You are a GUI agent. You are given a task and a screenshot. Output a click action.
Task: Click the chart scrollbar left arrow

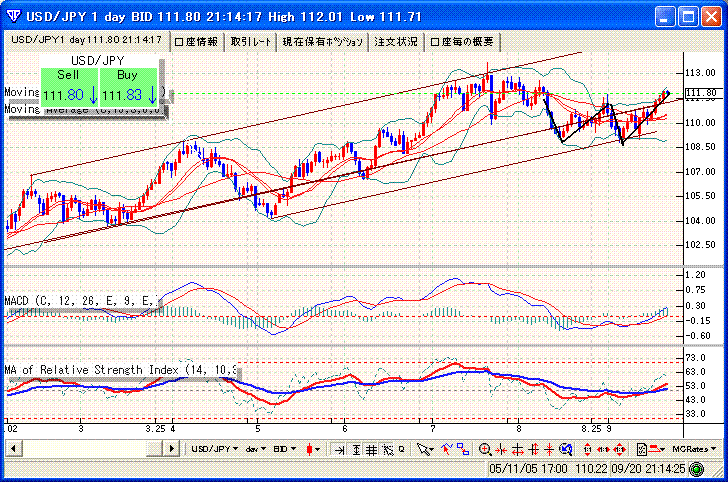point(11,450)
